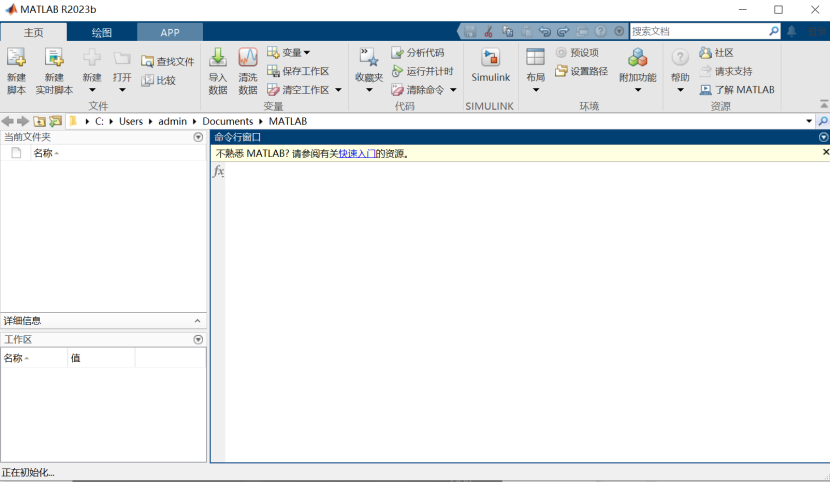831x483 pixels.
Task: Open the 收藏夹 favorites menu
Action: click(x=369, y=71)
